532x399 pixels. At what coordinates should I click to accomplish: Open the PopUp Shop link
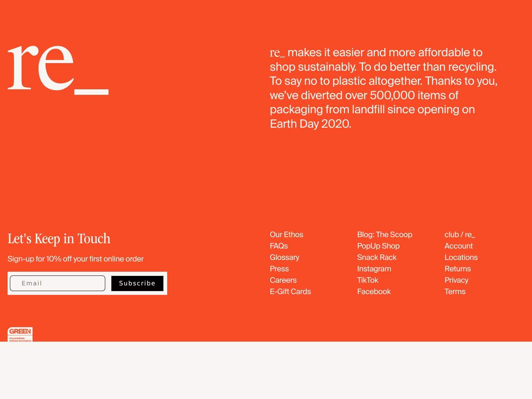click(x=378, y=246)
